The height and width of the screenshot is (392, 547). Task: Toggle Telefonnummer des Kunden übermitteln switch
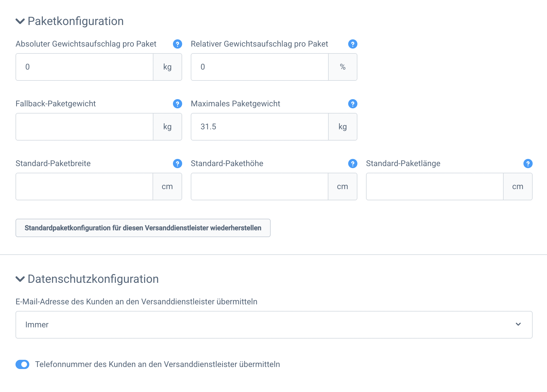point(22,364)
